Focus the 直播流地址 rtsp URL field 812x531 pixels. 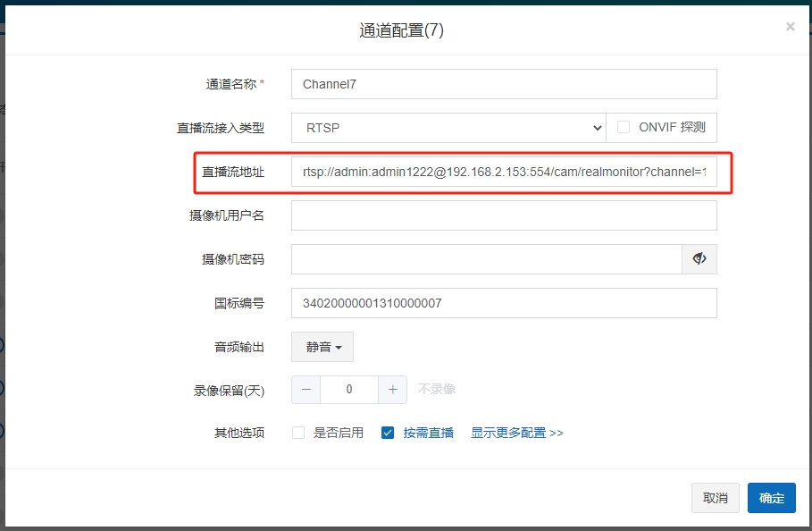pyautogui.click(x=504, y=172)
